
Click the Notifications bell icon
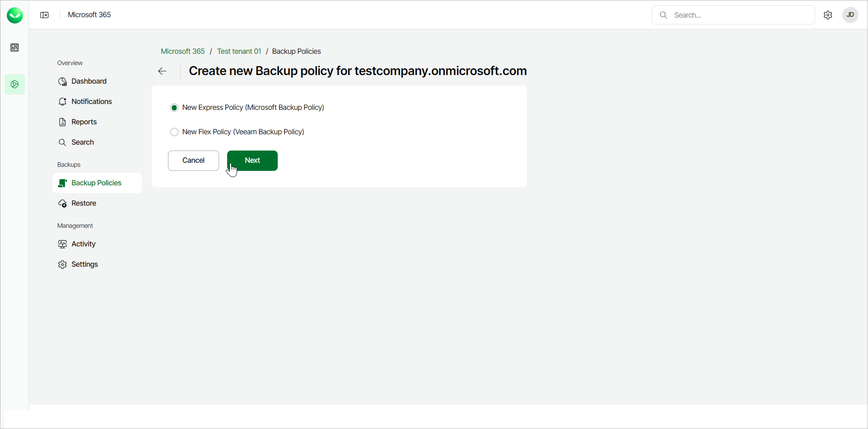[x=62, y=102]
